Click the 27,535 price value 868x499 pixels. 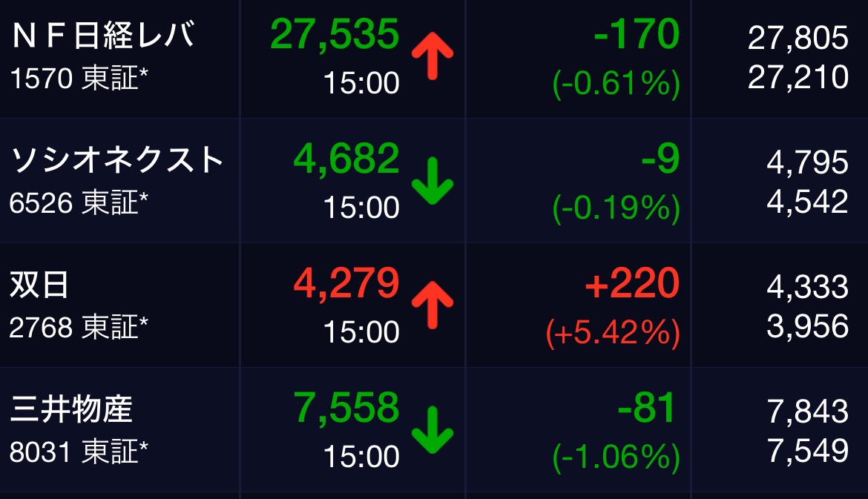pos(335,34)
